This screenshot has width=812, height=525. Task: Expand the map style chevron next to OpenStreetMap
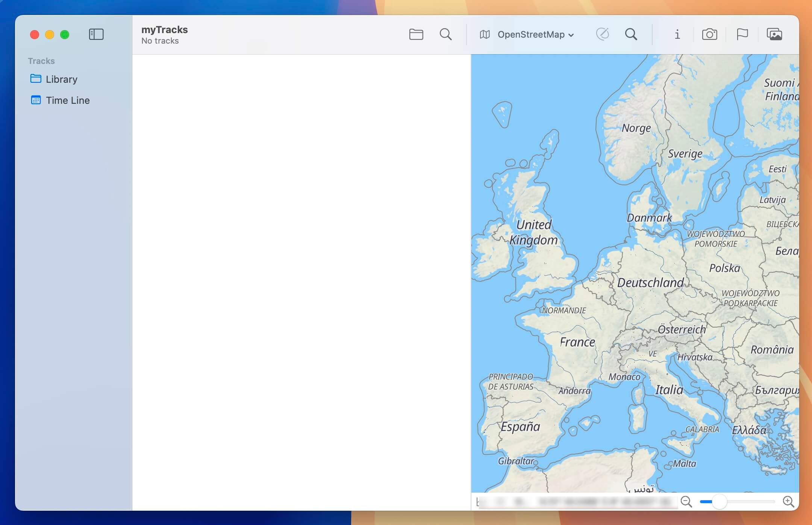pos(571,35)
